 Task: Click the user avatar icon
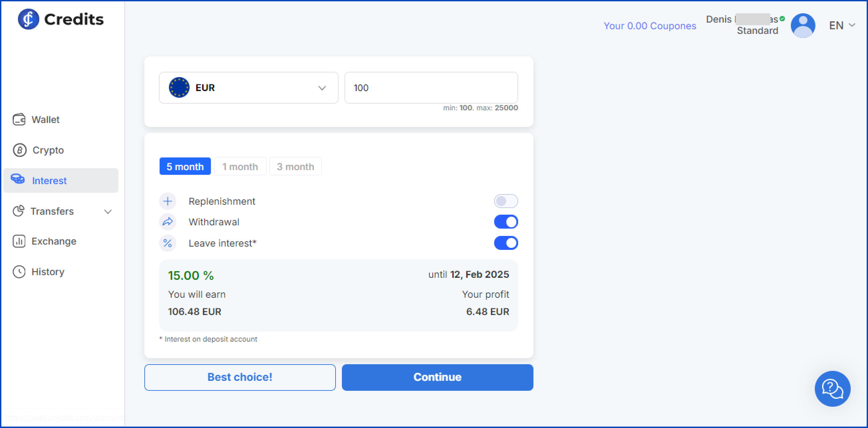802,25
